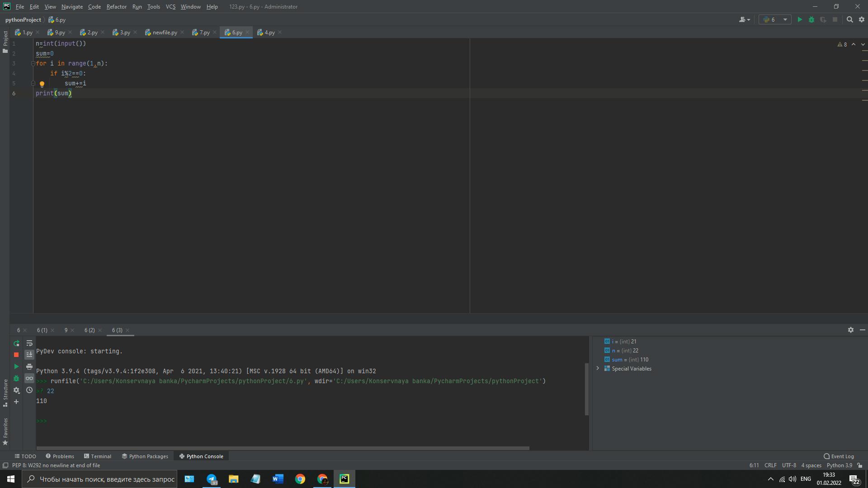This screenshot has width=868, height=488.
Task: Add a new console with the plus icon
Action: pos(16,402)
